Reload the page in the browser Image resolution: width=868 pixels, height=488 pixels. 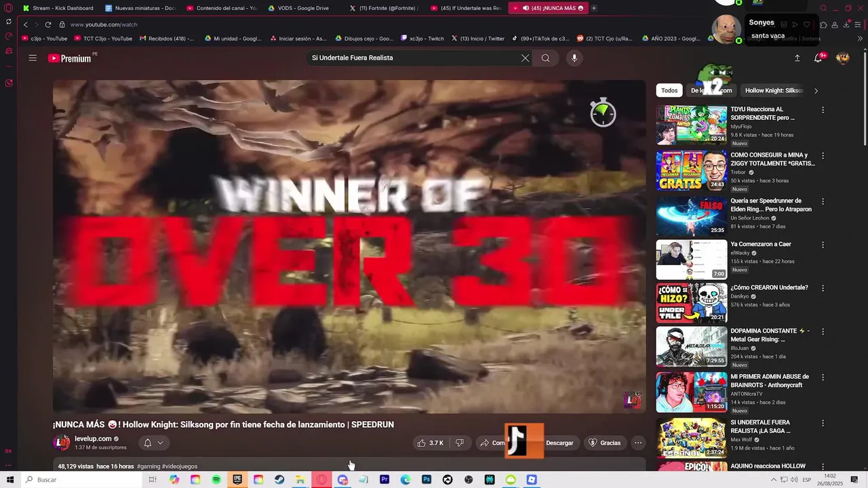(48, 24)
